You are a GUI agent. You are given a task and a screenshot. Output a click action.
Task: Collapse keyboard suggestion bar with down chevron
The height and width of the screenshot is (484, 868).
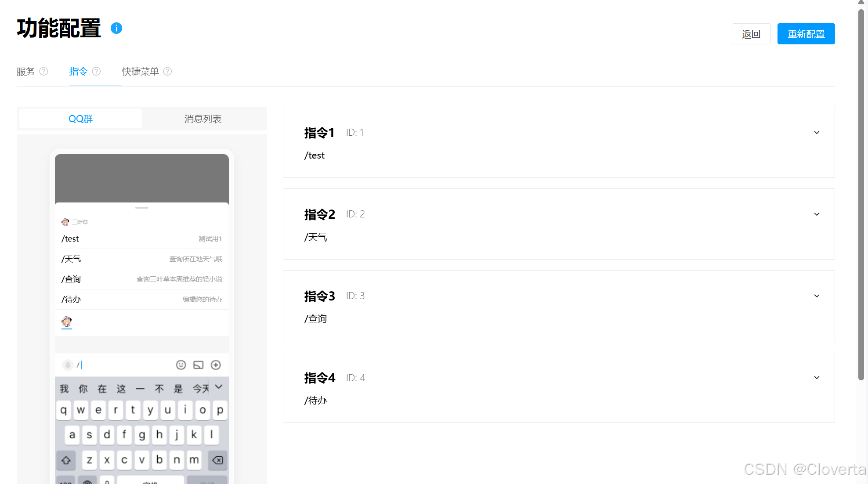pyautogui.click(x=219, y=387)
